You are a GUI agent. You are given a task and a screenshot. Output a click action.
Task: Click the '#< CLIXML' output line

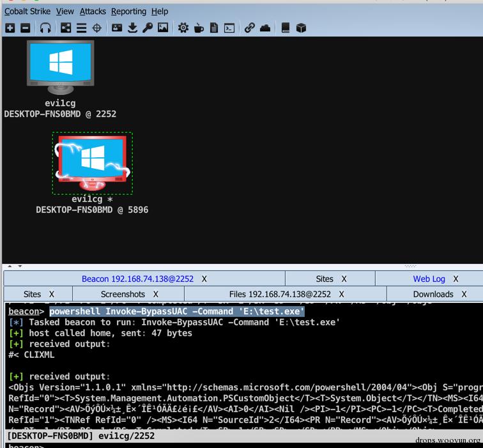click(31, 355)
